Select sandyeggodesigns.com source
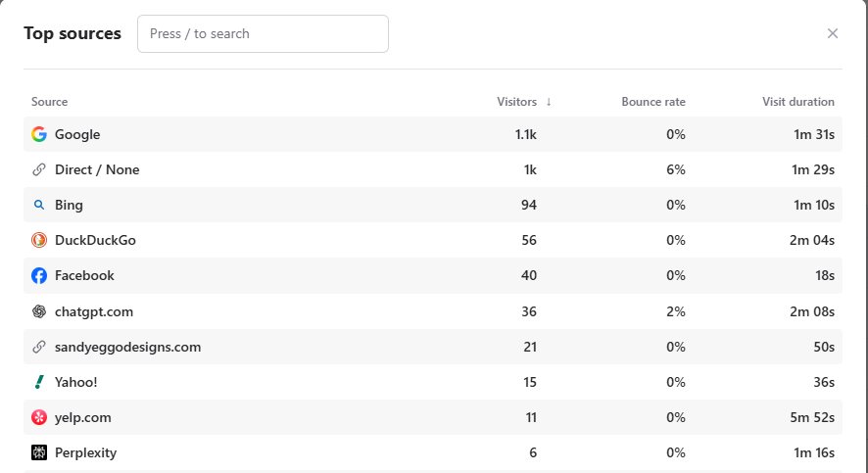This screenshot has width=868, height=473. tap(128, 347)
